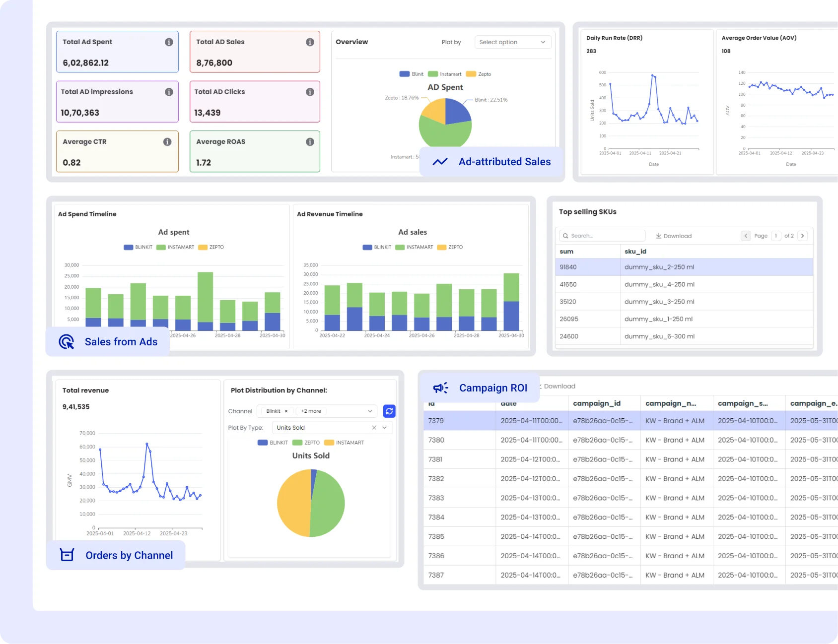Click the trend-line icon on Ad-attributed Sales badge
Image resolution: width=838 pixels, height=644 pixels.
pyautogui.click(x=440, y=162)
